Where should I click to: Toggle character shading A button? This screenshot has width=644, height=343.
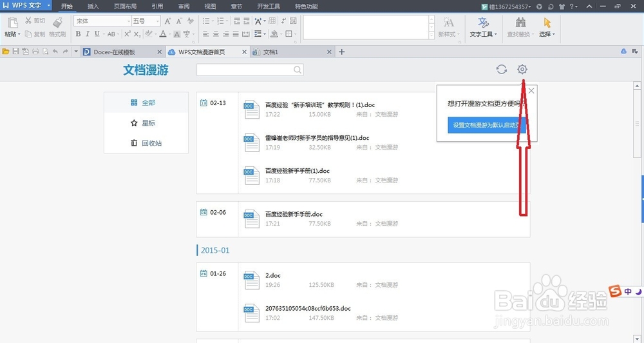click(176, 34)
